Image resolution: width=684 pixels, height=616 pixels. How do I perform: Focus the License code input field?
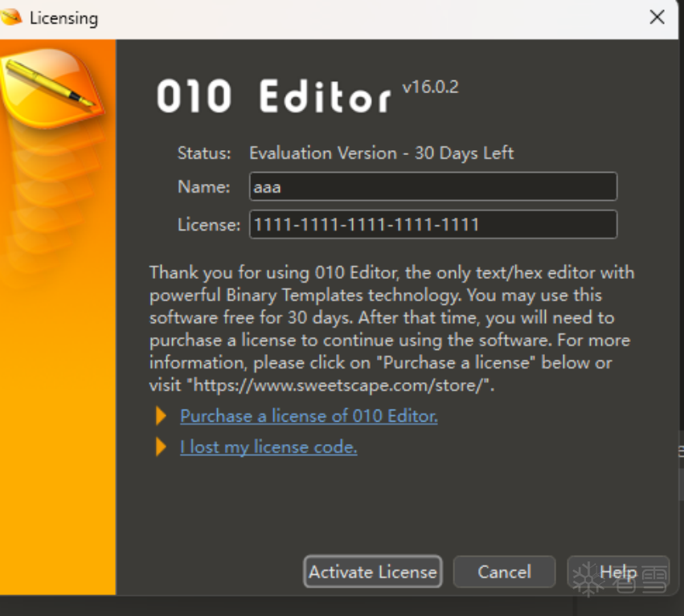click(x=433, y=225)
